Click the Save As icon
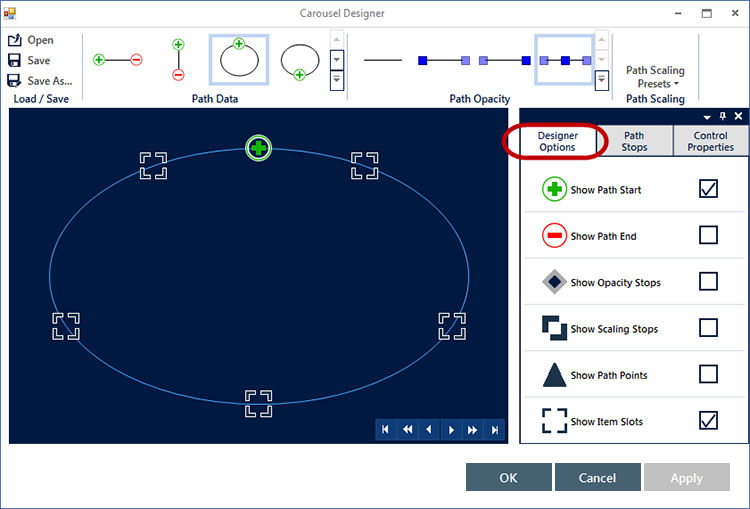Image resolution: width=750 pixels, height=509 pixels. coord(14,81)
